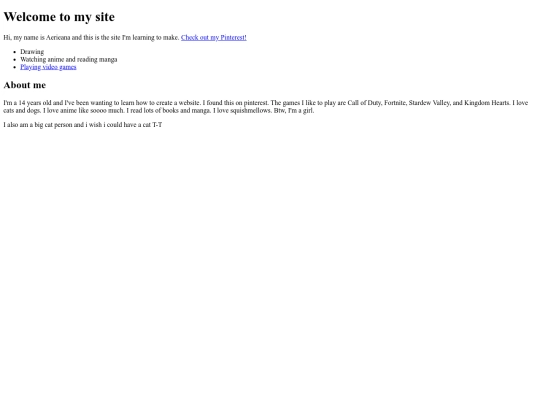Click 'Watching anime and reading manga' list item
Screen dimensions: 540x405
click(69, 60)
